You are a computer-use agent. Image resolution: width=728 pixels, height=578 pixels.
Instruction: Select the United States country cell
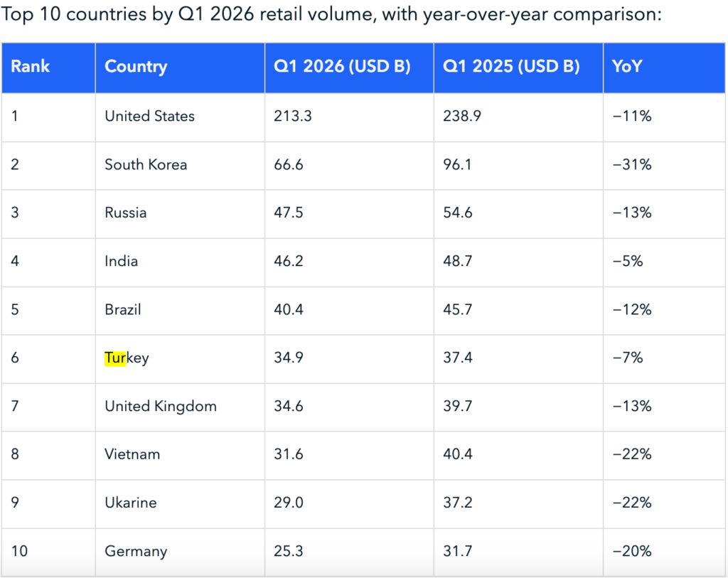(x=180, y=117)
